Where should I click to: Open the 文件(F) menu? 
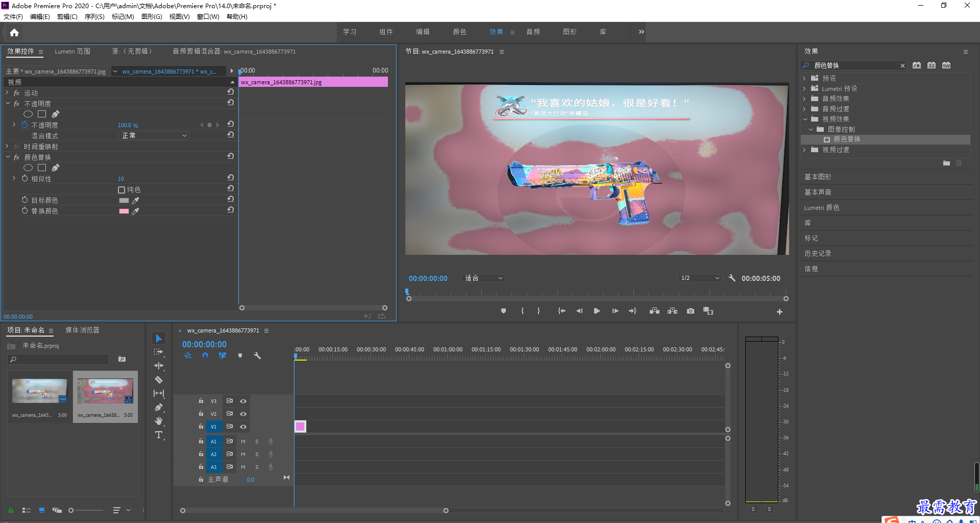[13, 17]
